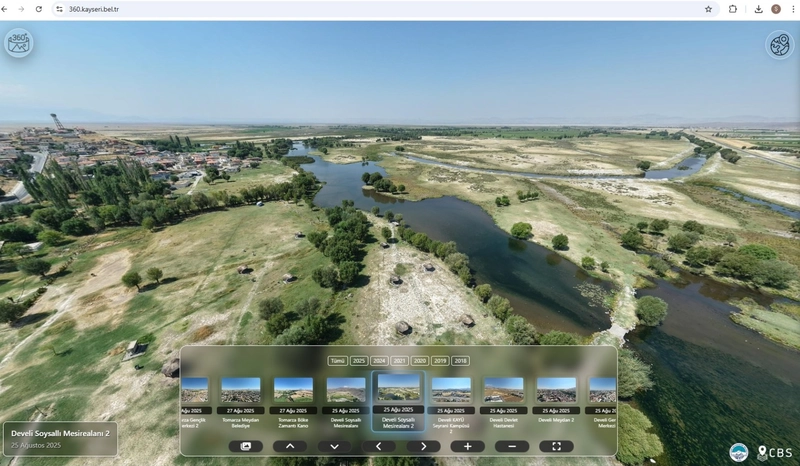The height and width of the screenshot is (466, 800).
Task: Click the CBS logo link
Action: coord(774,452)
